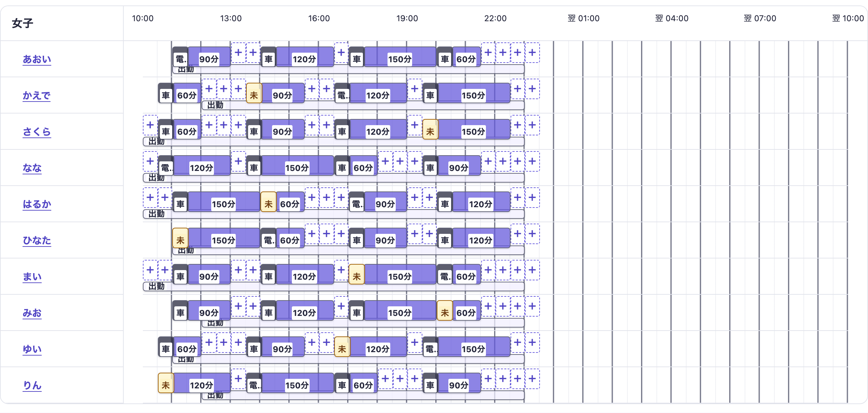Open はるか's 150分 booking block
The width and height of the screenshot is (868, 413).
[224, 202]
